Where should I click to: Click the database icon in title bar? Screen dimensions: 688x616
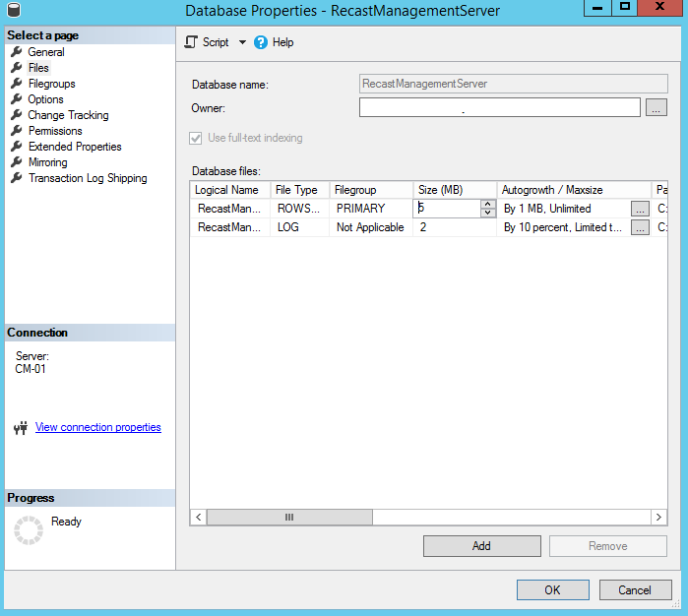pyautogui.click(x=14, y=10)
